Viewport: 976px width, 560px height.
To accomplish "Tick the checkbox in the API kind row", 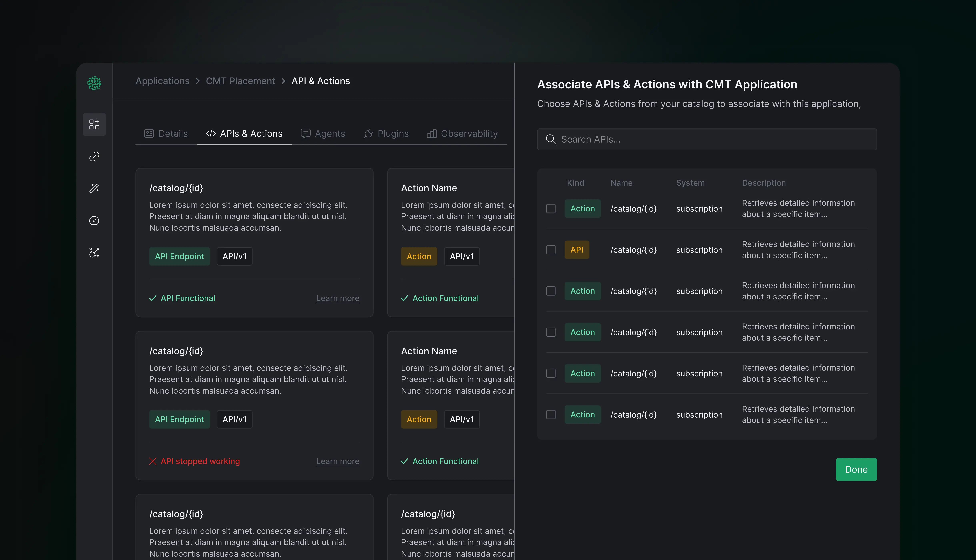I will [551, 250].
